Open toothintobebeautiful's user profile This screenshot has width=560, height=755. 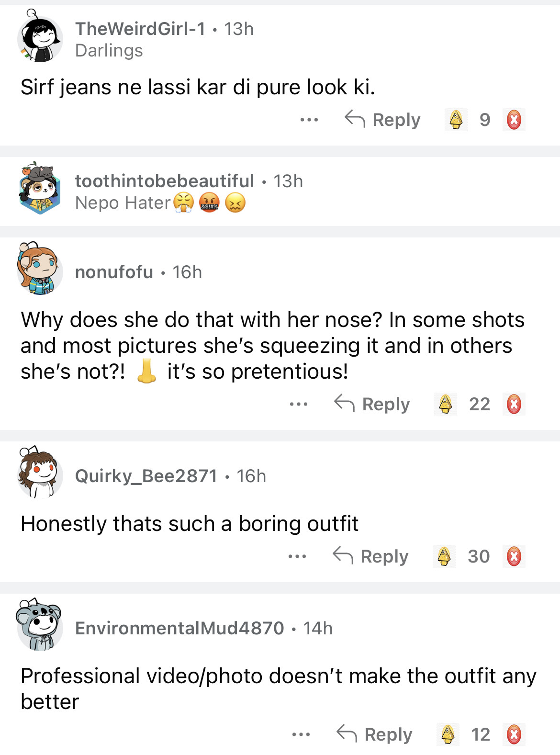[164, 181]
